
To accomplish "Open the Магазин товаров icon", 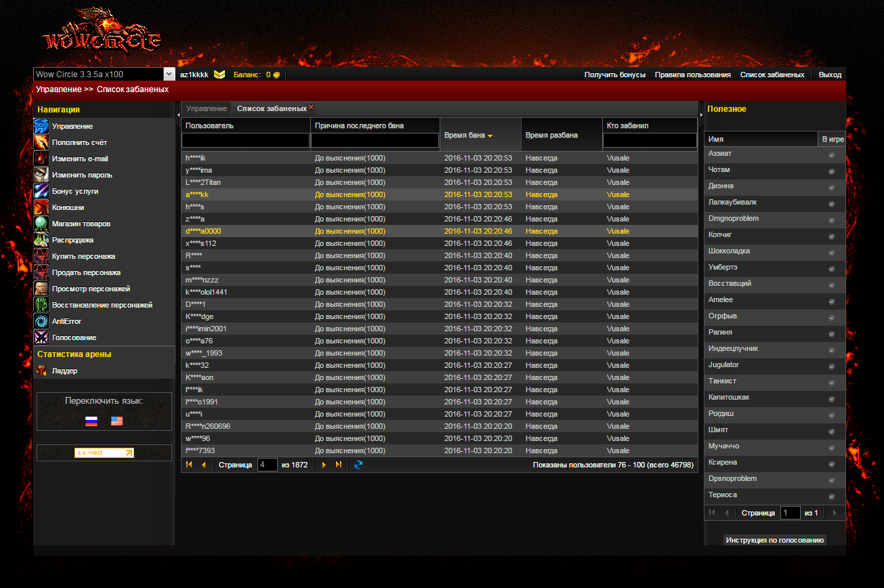I will coord(41,224).
